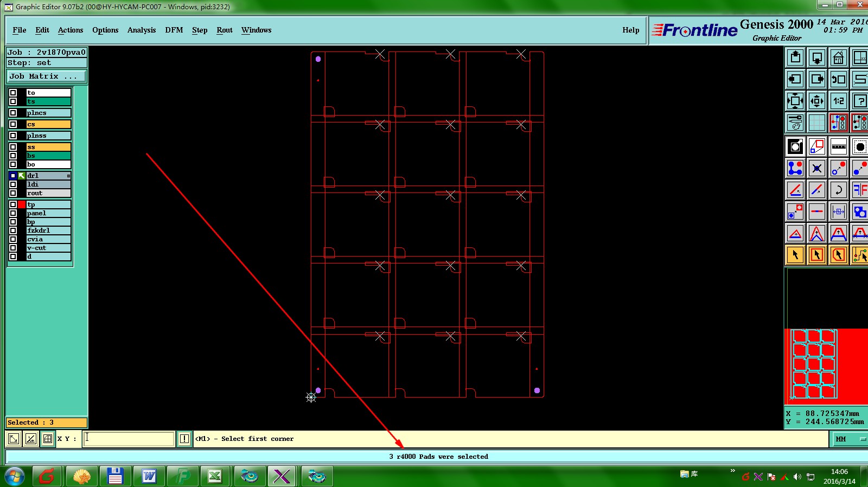
Task: Click the red color swatch beside tp layer
Action: 22,204
